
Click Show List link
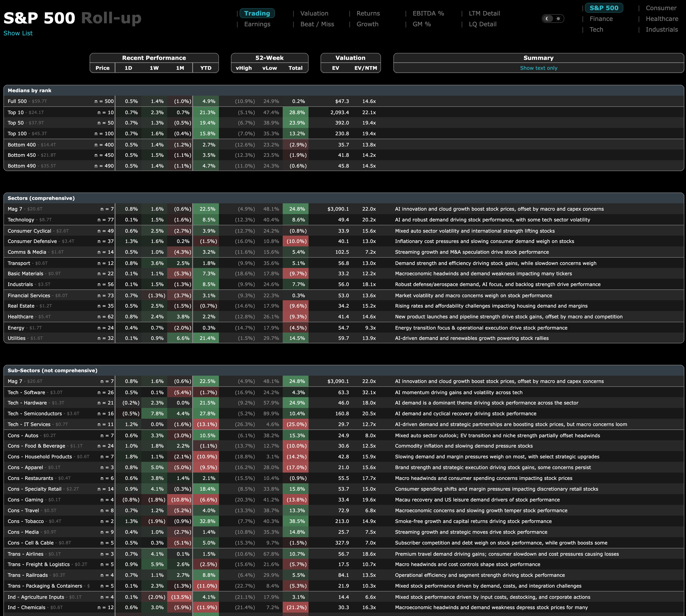18,33
